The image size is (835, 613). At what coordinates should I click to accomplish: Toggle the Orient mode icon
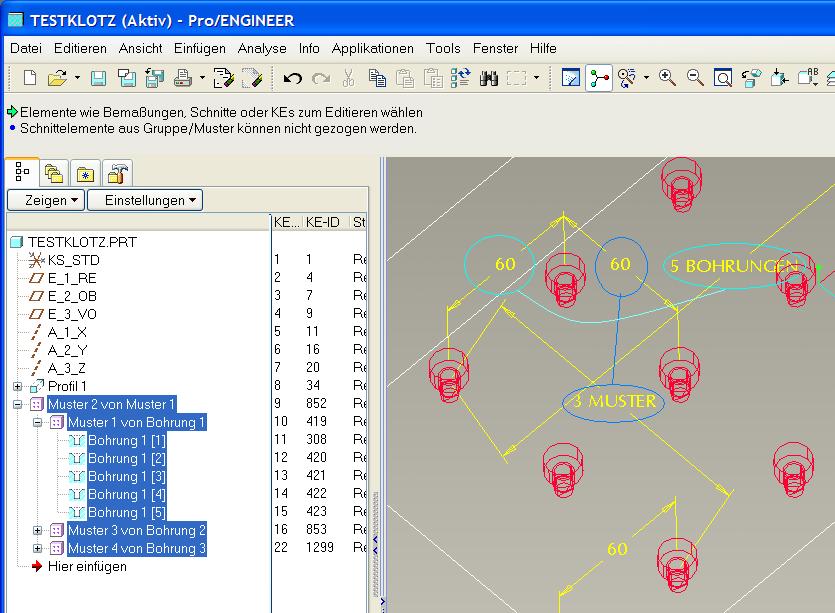coord(627,78)
